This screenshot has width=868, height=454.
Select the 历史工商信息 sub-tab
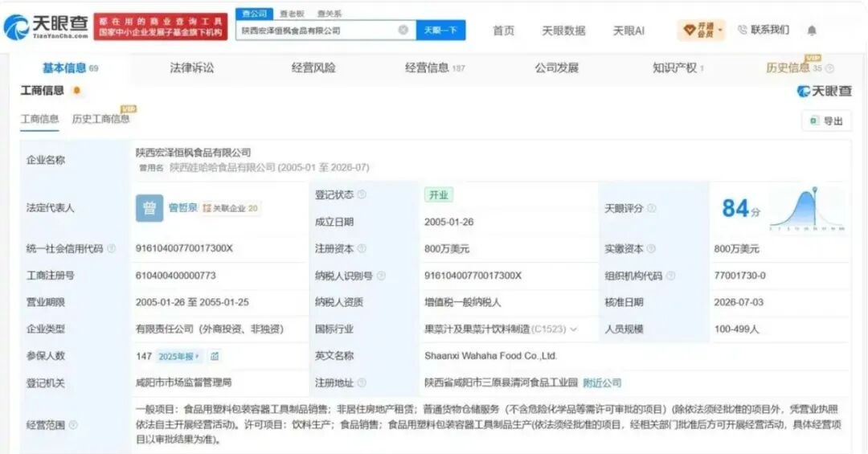[x=100, y=119]
